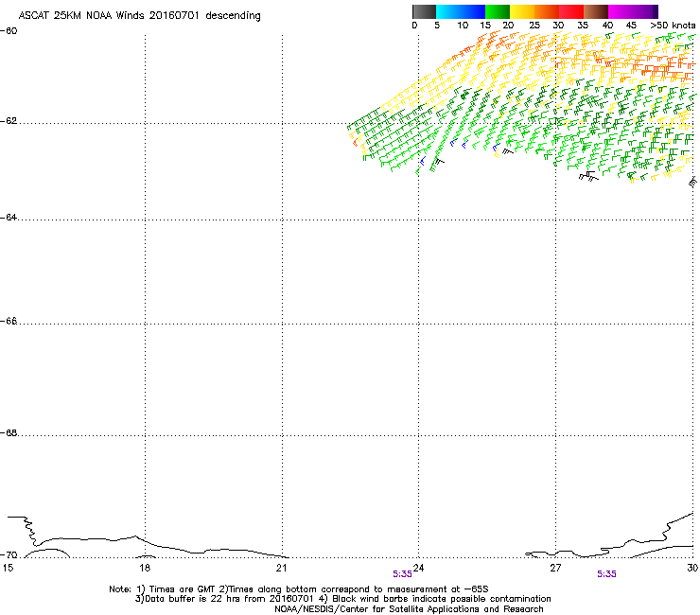Click the '21' longitude label

pos(281,568)
